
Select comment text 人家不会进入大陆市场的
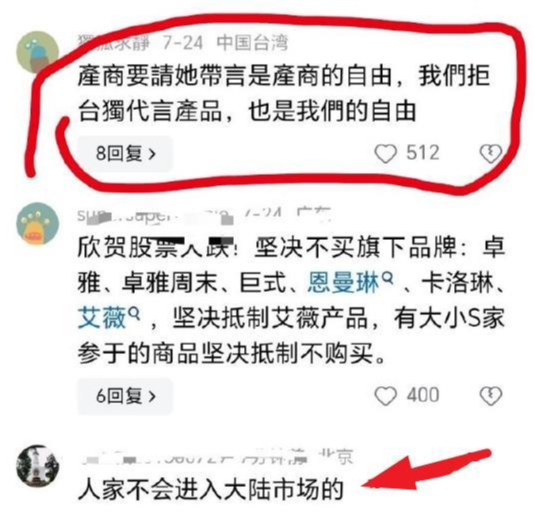(x=211, y=490)
